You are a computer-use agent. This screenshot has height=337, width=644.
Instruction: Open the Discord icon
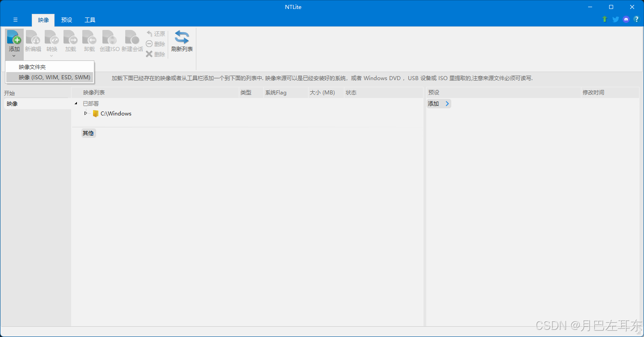click(626, 19)
